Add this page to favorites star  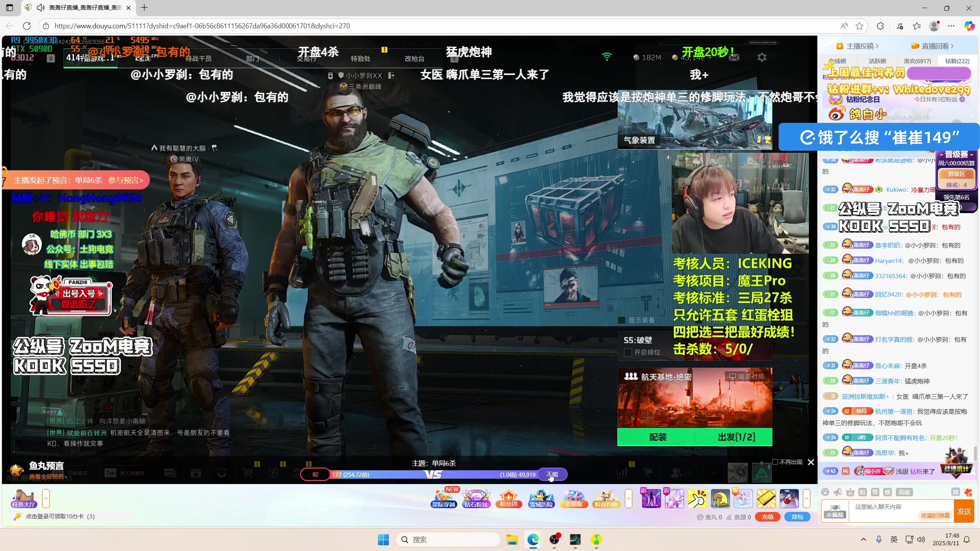click(x=859, y=26)
